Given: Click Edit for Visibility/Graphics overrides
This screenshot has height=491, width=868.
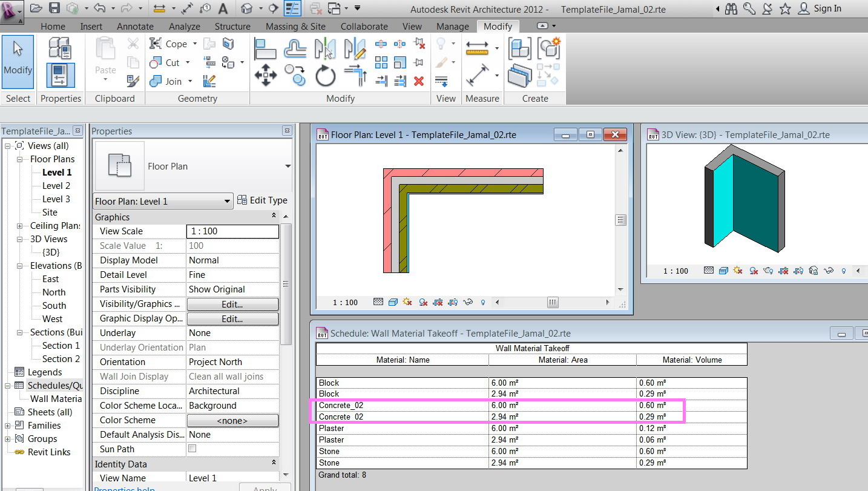Looking at the screenshot, I should [x=232, y=304].
